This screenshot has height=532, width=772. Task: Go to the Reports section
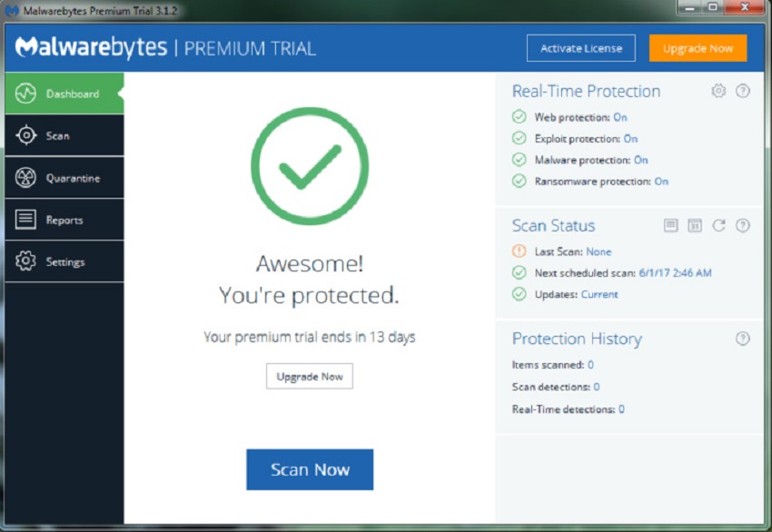pos(64,220)
